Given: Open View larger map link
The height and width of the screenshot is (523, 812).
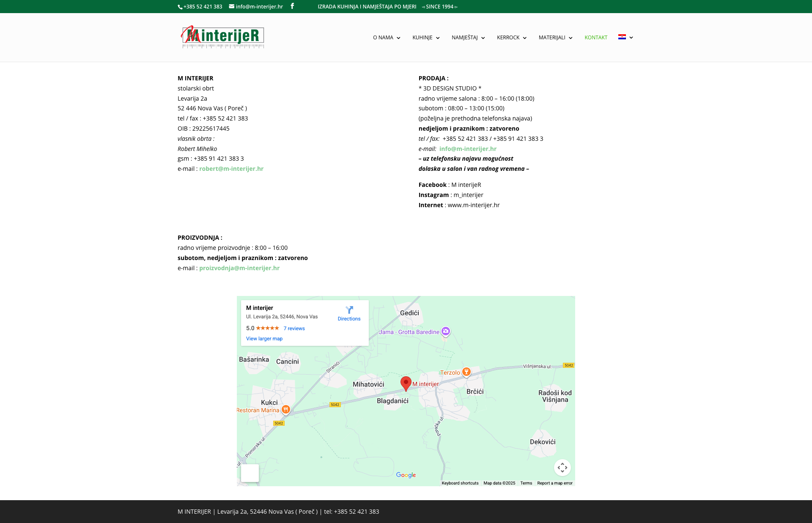Looking at the screenshot, I should point(264,339).
